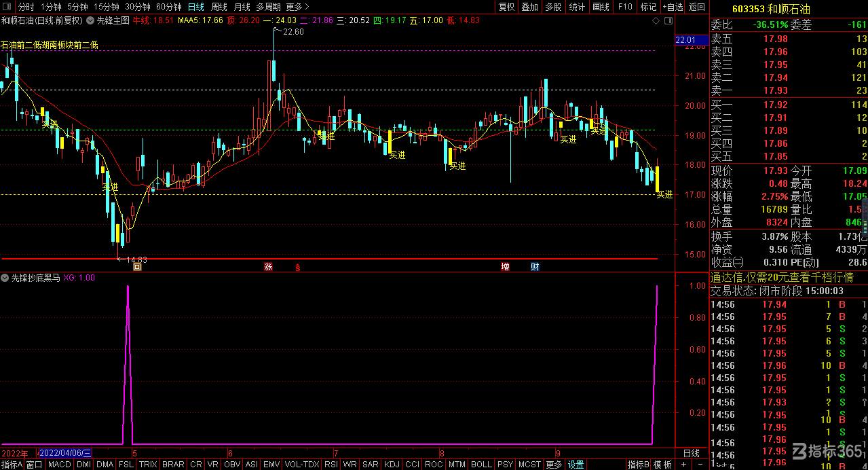Select the BRAR indicator tab
868x470 pixels.
(174, 465)
